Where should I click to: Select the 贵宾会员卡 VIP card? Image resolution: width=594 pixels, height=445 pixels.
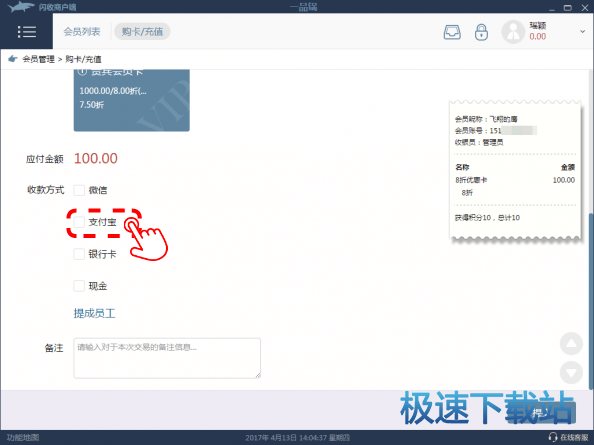pyautogui.click(x=131, y=100)
